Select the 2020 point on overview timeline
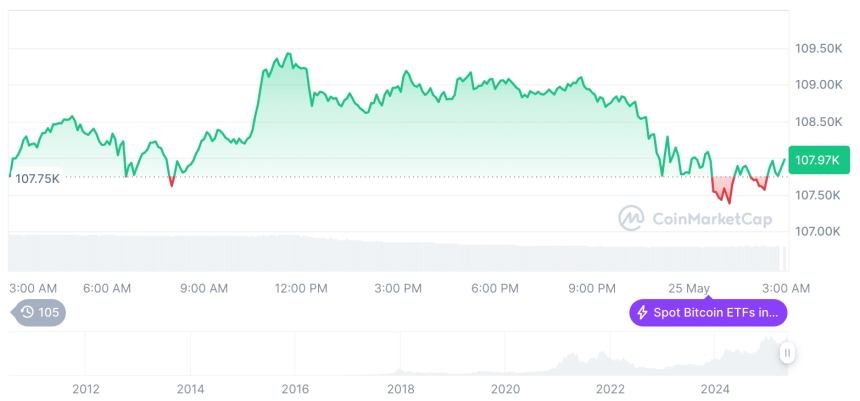Viewport: 860px width, 401px height. click(505, 389)
